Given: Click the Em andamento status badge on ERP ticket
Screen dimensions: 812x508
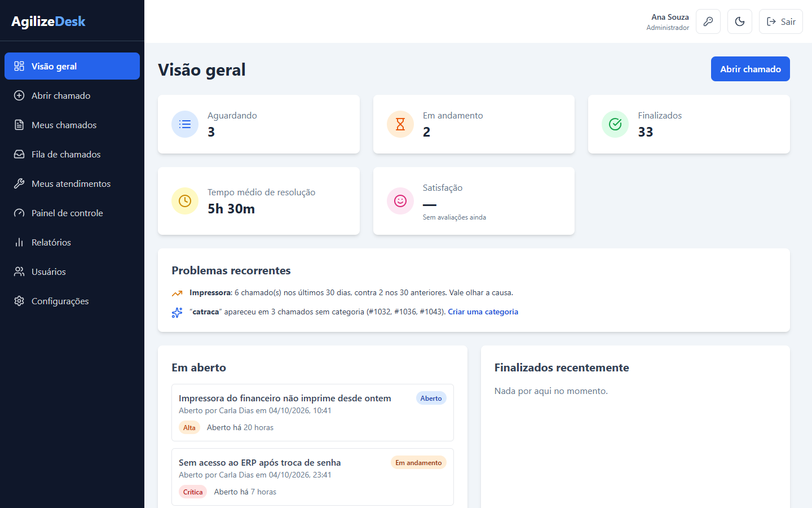Looking at the screenshot, I should pyautogui.click(x=418, y=462).
